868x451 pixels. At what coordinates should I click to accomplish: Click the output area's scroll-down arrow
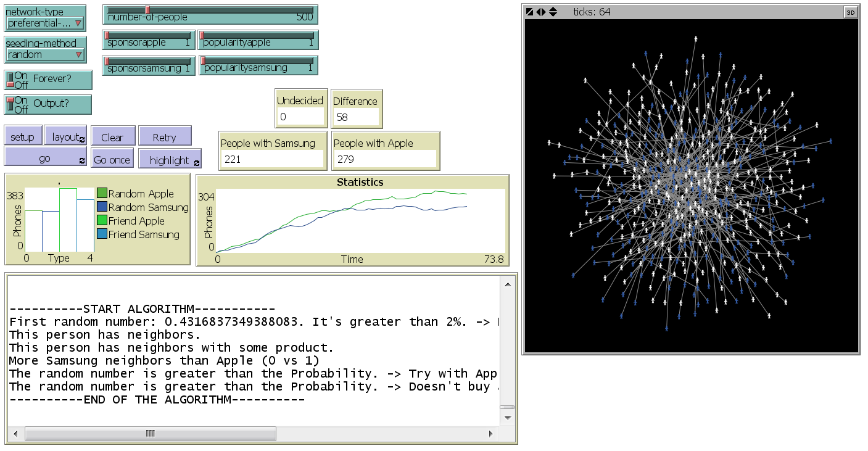click(507, 418)
